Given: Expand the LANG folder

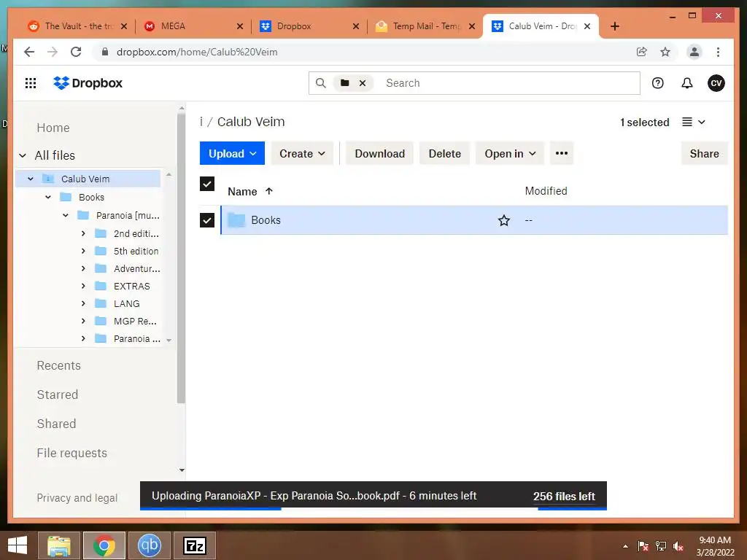Looking at the screenshot, I should tap(83, 303).
